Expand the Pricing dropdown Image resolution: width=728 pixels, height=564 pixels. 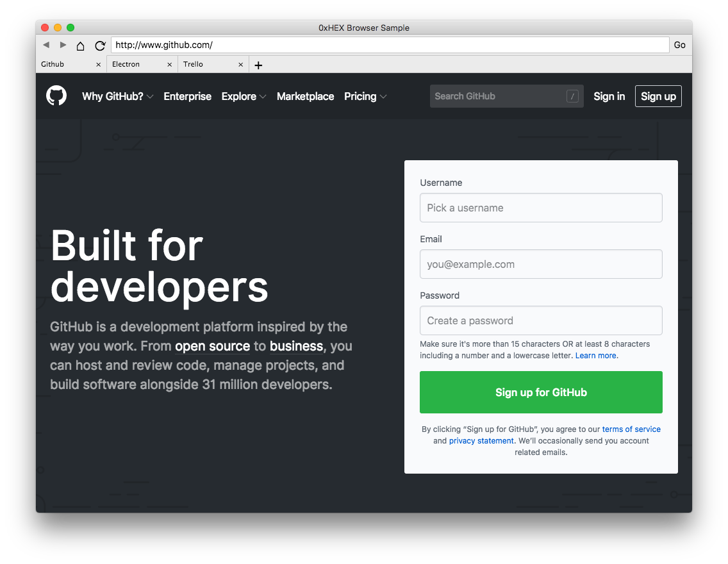coord(365,97)
